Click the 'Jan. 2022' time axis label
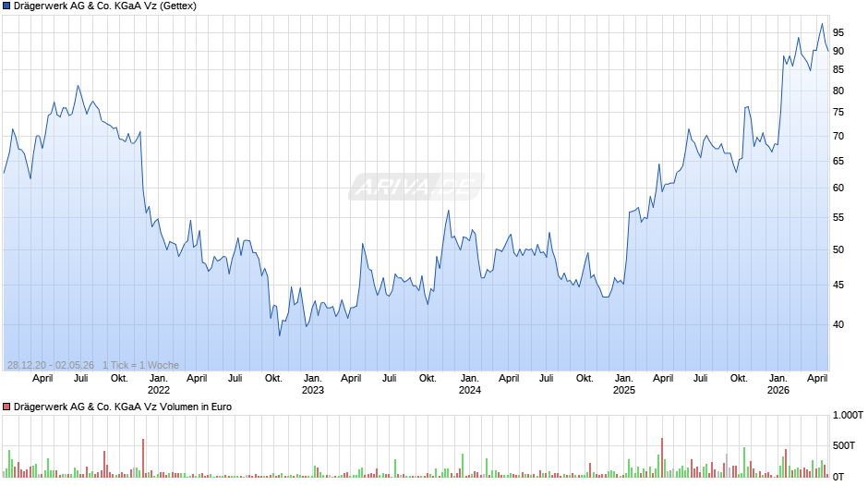Screen dimensions: 868x486 click(x=158, y=384)
